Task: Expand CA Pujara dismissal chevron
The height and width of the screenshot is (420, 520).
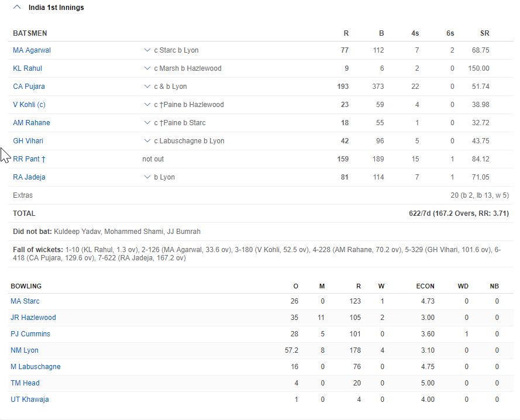Action: click(147, 87)
